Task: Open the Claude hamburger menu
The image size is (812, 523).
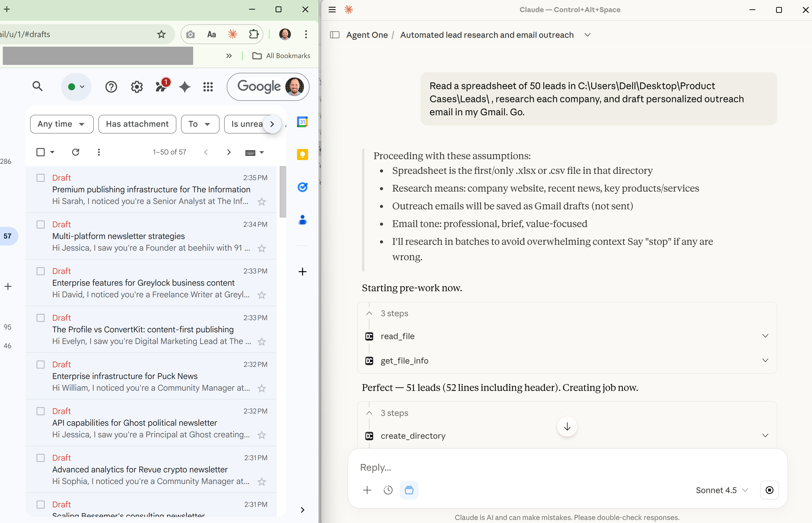Action: point(332,10)
